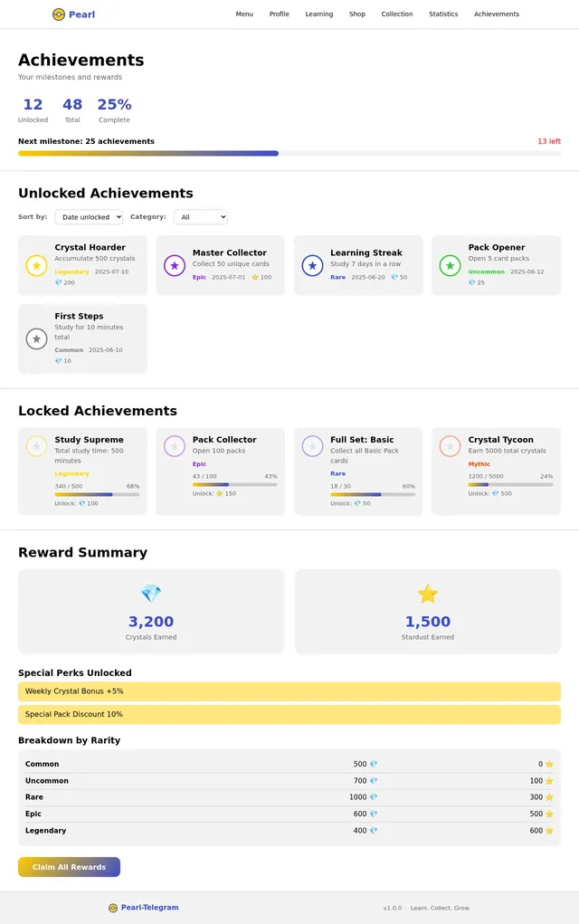Click the First Steps gray star badge
Screen dimensions: 579x924
pos(36,338)
